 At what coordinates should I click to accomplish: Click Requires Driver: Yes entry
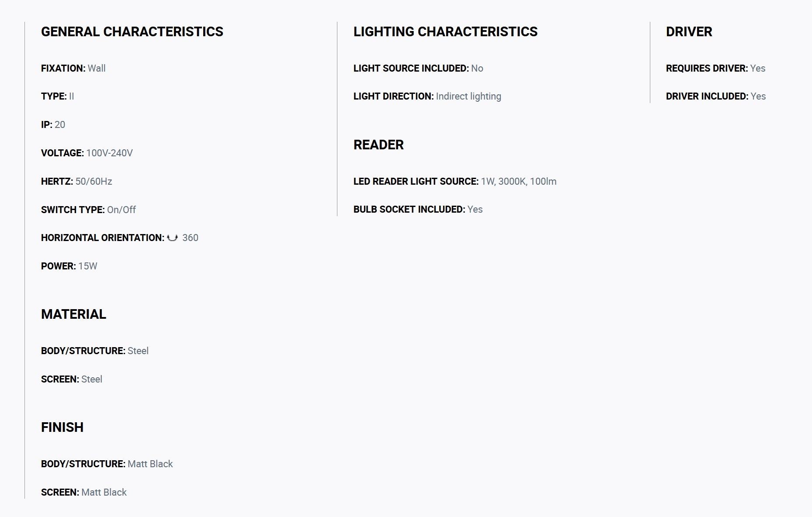715,68
